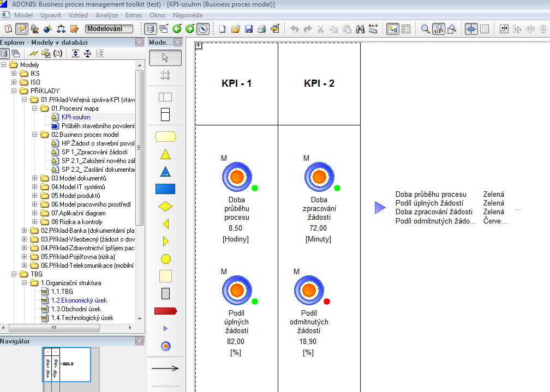
Task: Collapse the TBG folder
Action: pos(14,274)
